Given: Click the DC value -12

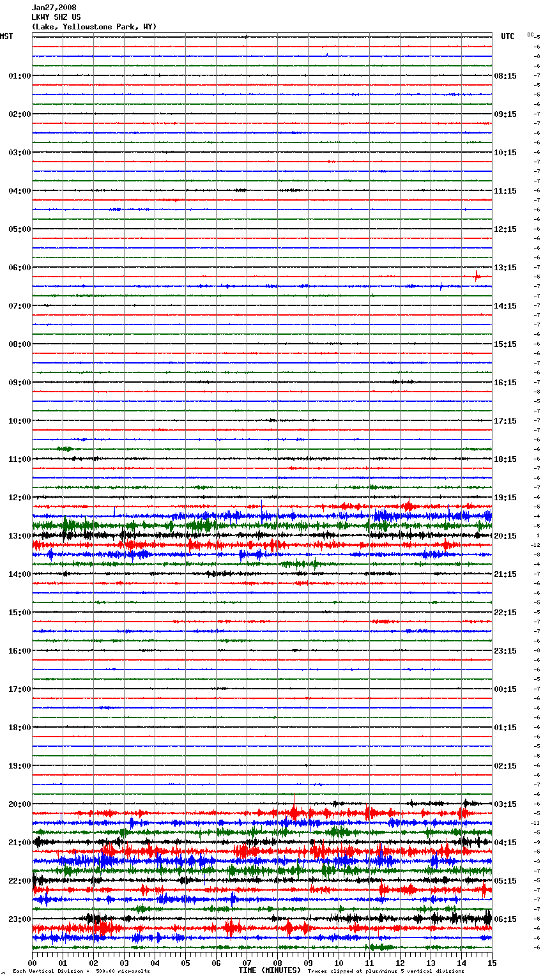Looking at the screenshot, I should [535, 546].
